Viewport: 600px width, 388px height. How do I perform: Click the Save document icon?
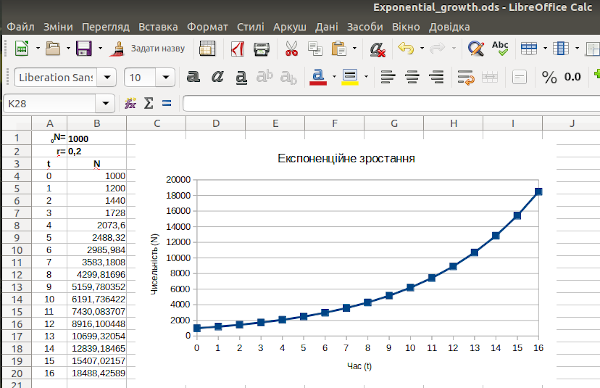(x=84, y=49)
